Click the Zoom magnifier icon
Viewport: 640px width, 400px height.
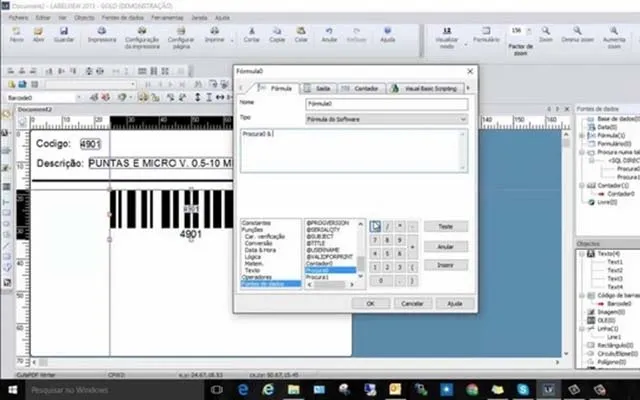(546, 31)
